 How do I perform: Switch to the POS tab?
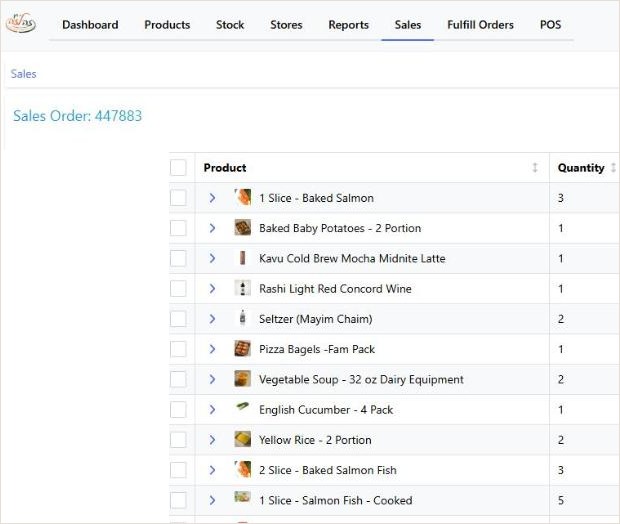(550, 25)
